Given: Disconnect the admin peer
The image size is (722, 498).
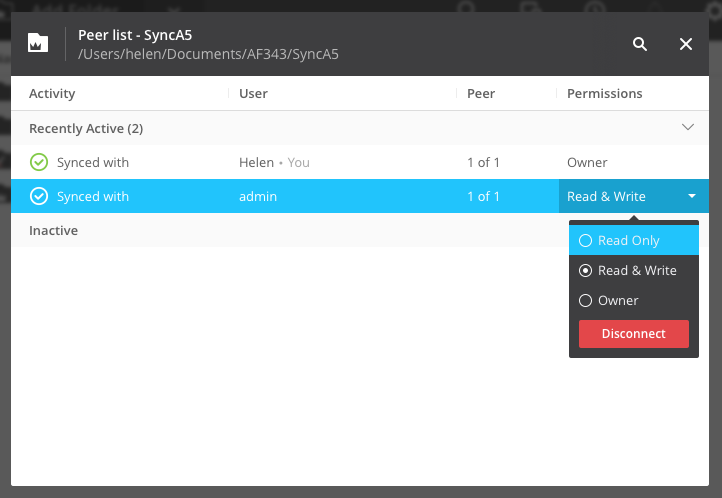Looking at the screenshot, I should pyautogui.click(x=634, y=334).
